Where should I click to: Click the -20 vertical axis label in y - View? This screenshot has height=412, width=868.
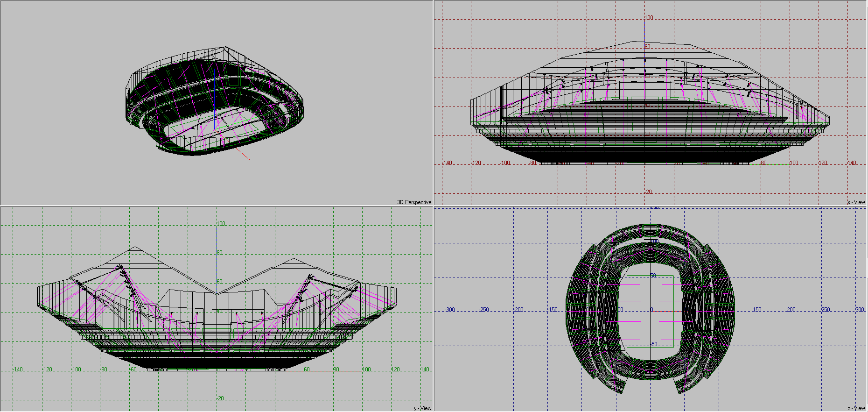pos(220,398)
